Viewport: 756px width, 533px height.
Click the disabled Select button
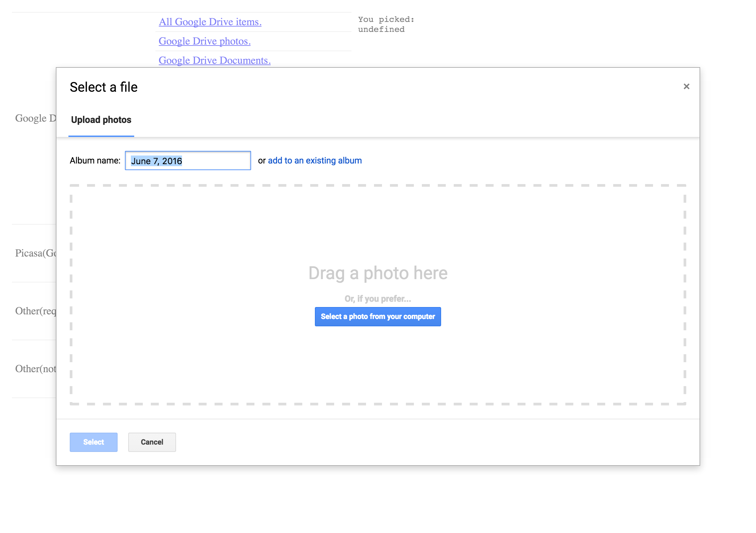pyautogui.click(x=93, y=442)
